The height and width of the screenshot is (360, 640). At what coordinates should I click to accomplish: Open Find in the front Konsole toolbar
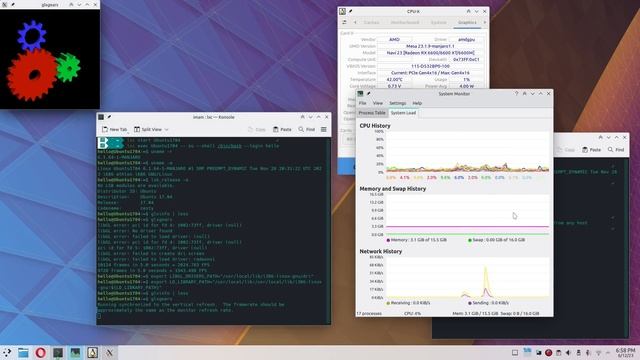307,129
